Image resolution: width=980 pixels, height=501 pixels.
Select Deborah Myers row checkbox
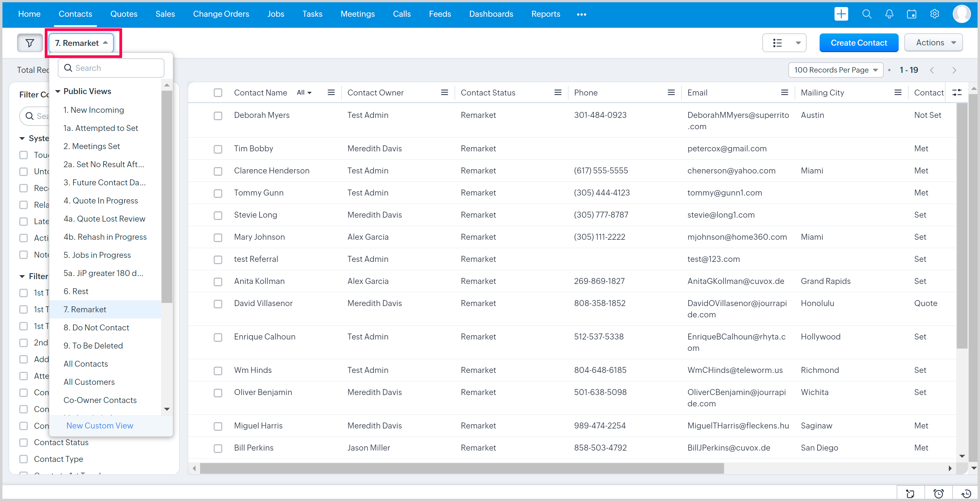[x=218, y=115]
